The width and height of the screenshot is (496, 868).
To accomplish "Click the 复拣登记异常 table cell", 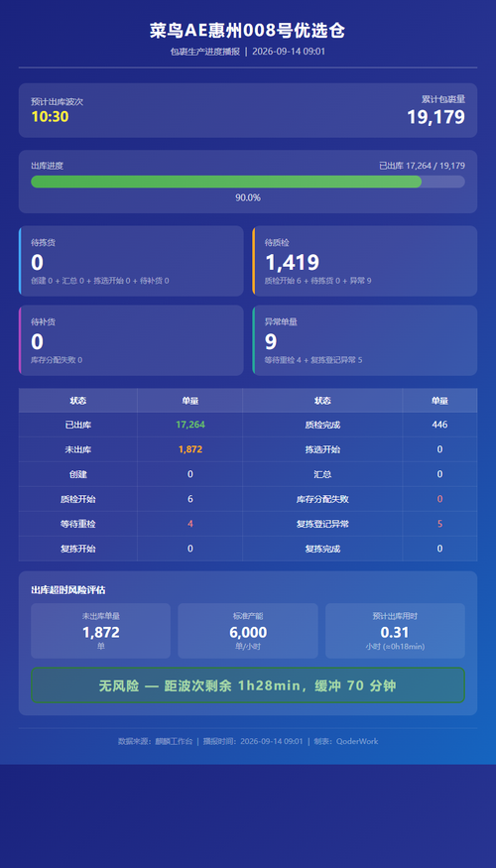I will pos(322,524).
